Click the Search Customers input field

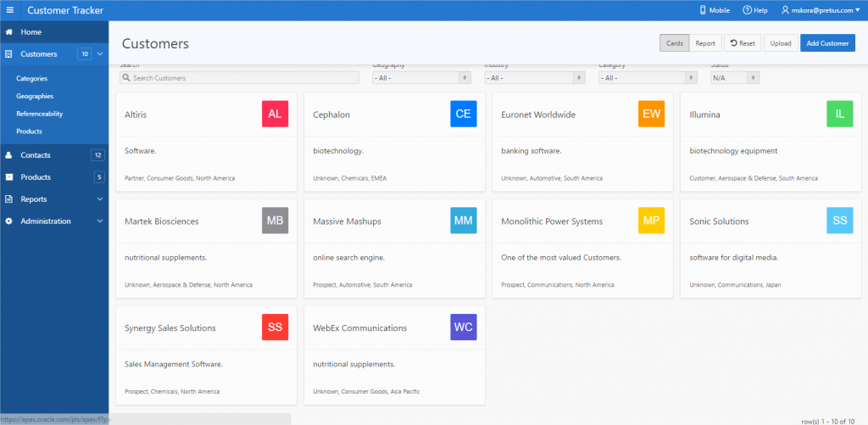tap(240, 78)
